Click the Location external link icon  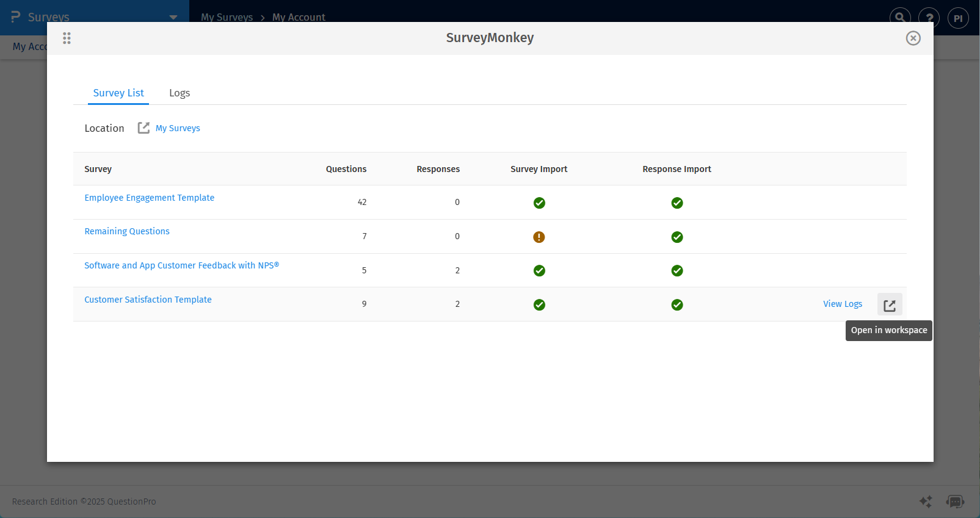tap(143, 128)
